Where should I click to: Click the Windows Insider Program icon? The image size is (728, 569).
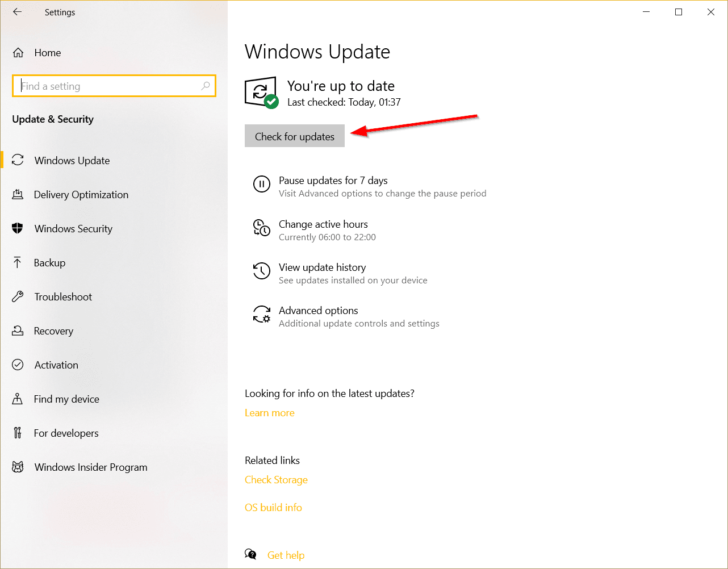(18, 467)
